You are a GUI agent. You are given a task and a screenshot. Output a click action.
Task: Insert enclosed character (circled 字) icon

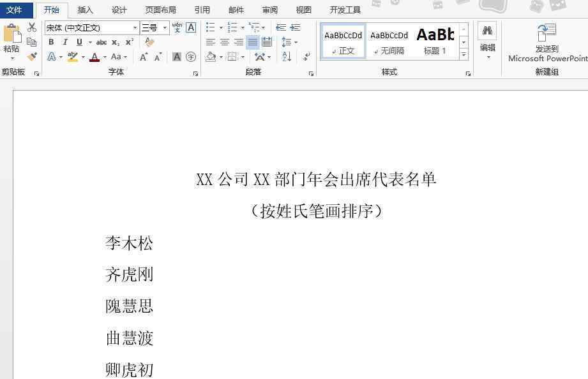pyautogui.click(x=191, y=57)
